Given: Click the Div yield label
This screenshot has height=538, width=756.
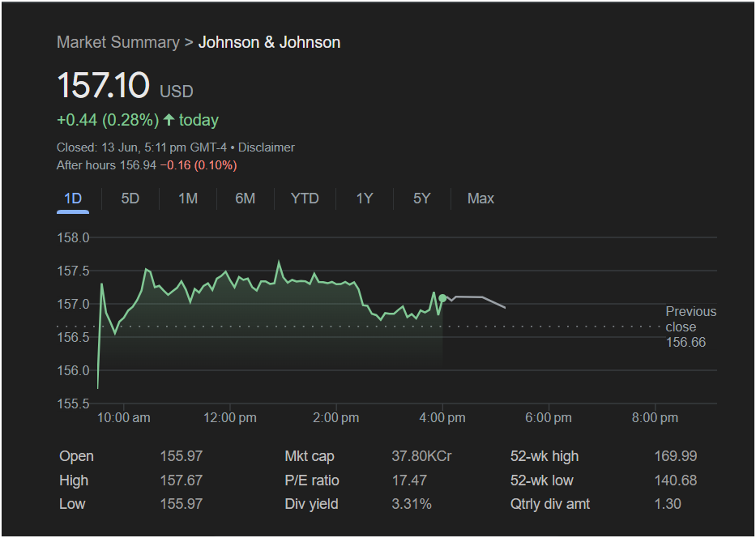Looking at the screenshot, I should point(311,504).
